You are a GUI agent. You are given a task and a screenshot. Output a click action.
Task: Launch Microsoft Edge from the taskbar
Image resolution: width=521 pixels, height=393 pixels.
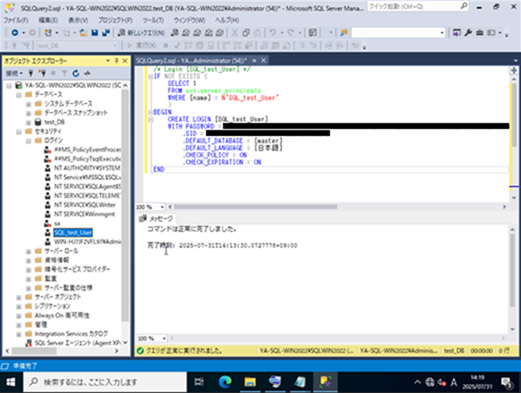point(225,382)
